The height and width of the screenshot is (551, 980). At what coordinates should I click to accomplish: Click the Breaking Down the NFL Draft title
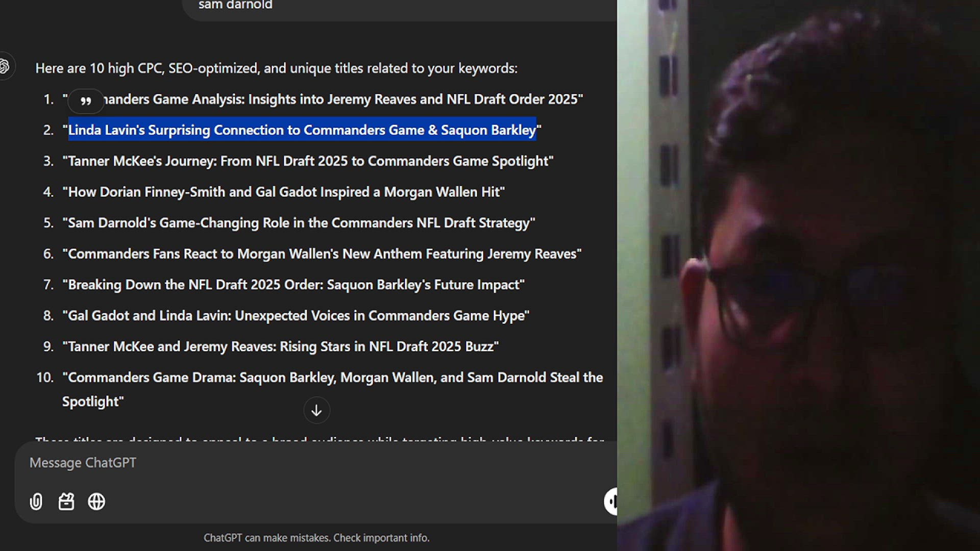click(x=293, y=285)
